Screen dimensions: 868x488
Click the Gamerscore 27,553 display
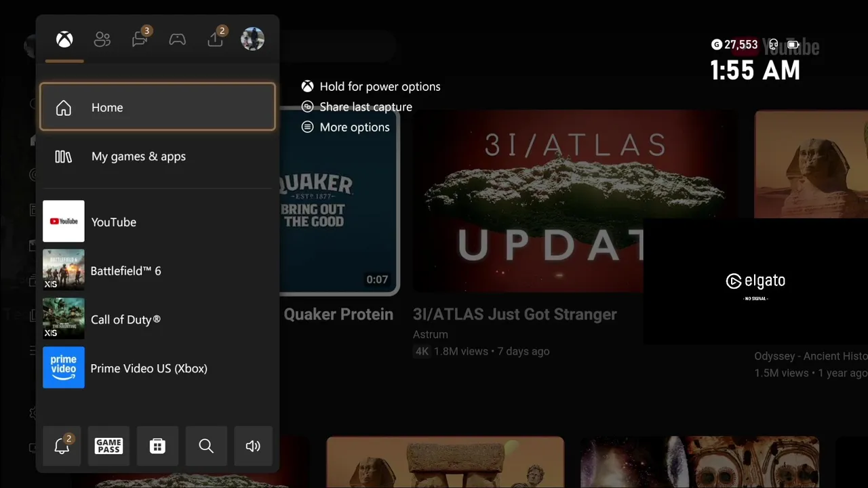click(734, 45)
